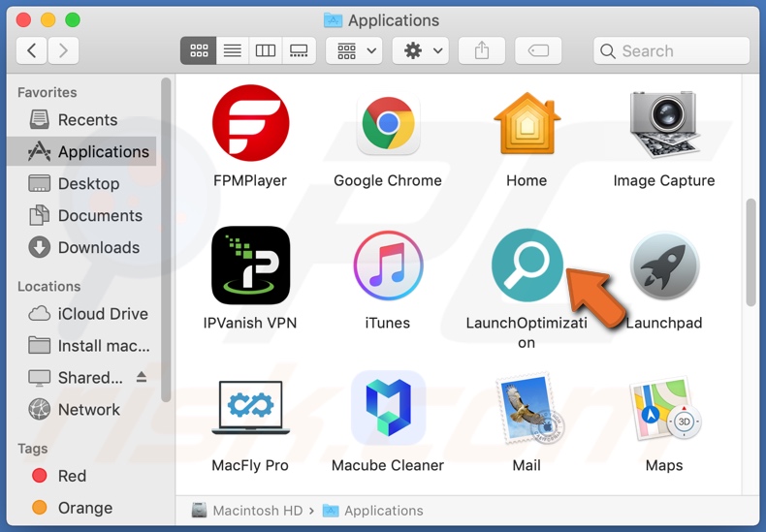Open iCloud Drive in the sidebar

pos(82,314)
